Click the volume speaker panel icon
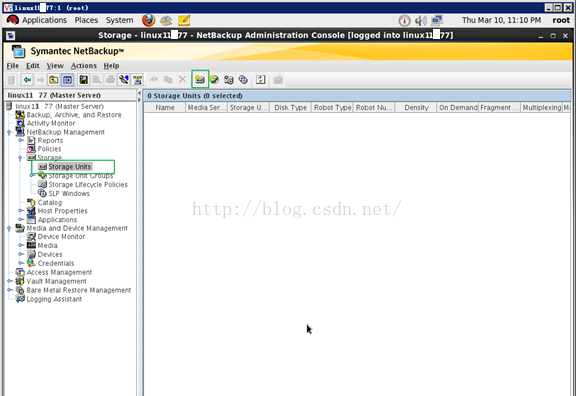The height and width of the screenshot is (396, 576). [421, 21]
